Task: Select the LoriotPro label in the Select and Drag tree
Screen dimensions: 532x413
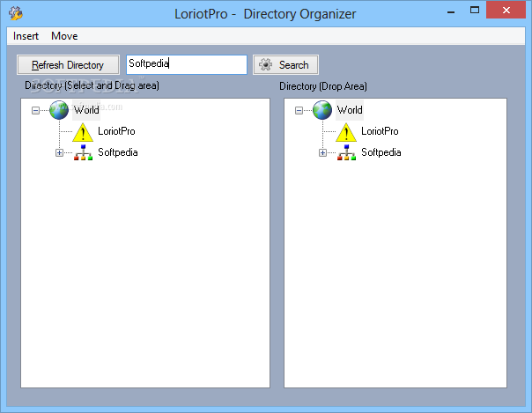Action: 116,131
